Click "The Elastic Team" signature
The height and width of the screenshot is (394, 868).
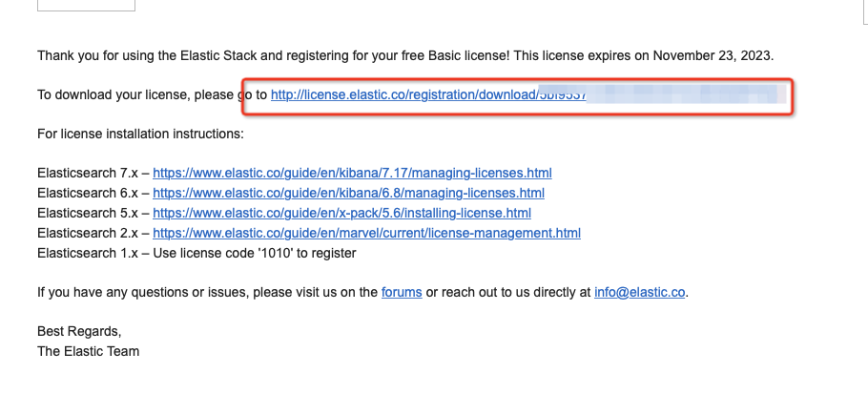[88, 351]
